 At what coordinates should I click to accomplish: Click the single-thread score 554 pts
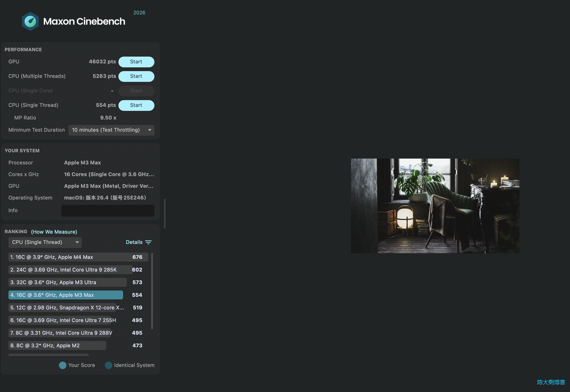106,105
